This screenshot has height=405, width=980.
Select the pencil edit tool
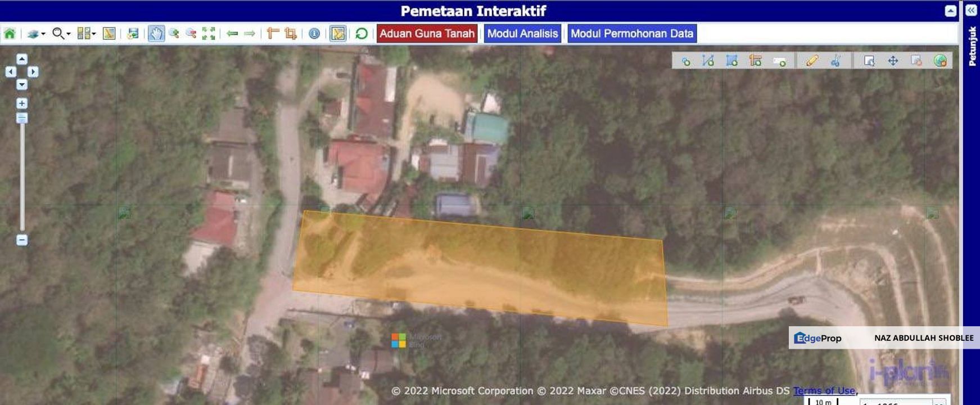[812, 61]
